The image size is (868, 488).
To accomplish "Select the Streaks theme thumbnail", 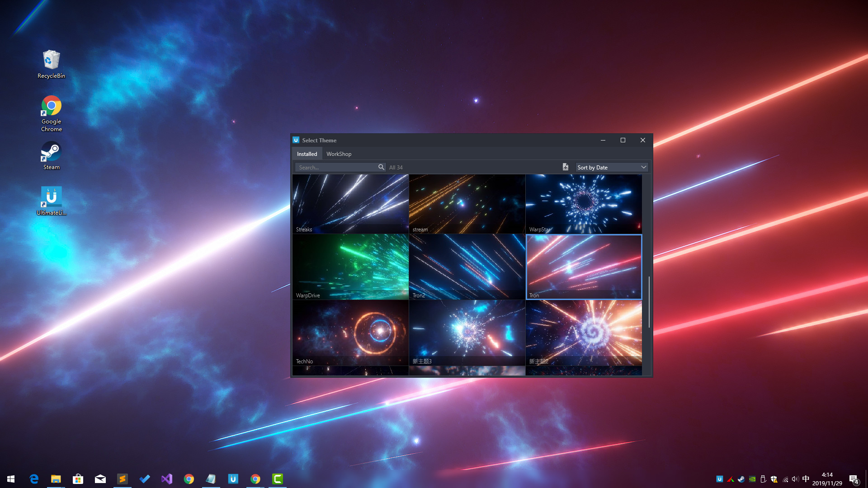I will [x=350, y=202].
